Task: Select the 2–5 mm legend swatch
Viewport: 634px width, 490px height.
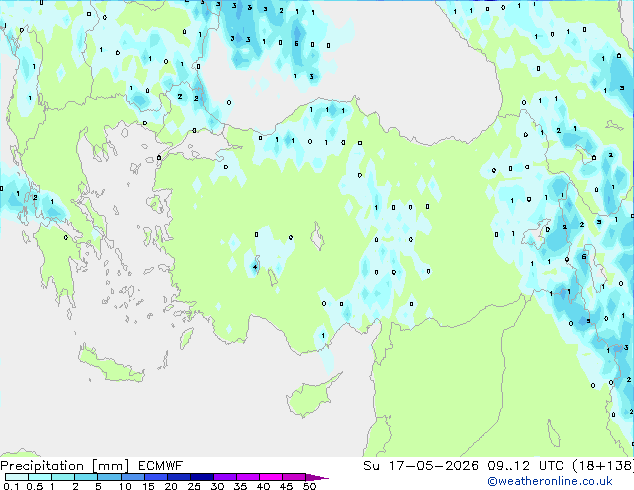Action: (86, 477)
